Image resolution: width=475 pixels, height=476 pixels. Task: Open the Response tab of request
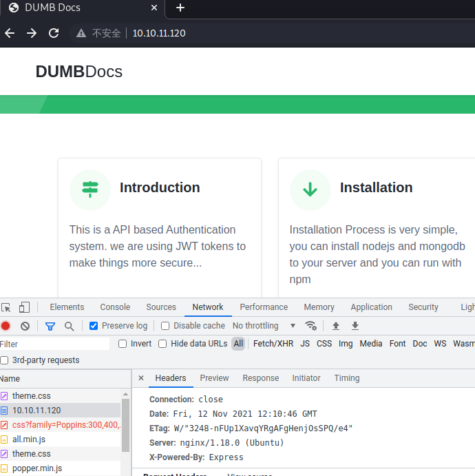pos(260,378)
